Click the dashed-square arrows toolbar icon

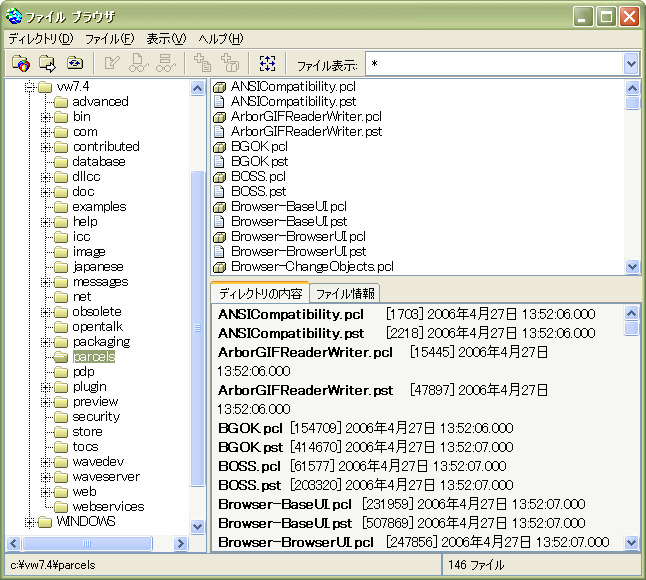click(267, 64)
